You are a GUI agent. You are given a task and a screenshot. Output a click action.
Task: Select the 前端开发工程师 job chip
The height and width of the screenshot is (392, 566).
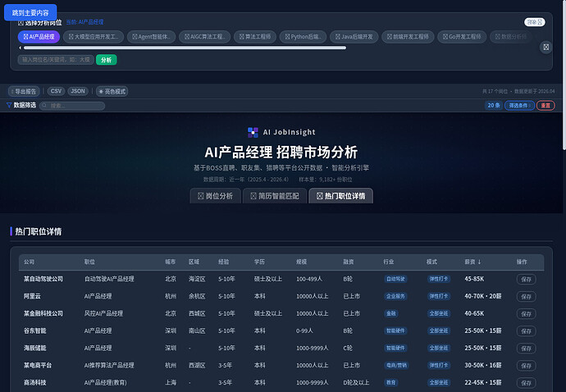click(x=408, y=36)
